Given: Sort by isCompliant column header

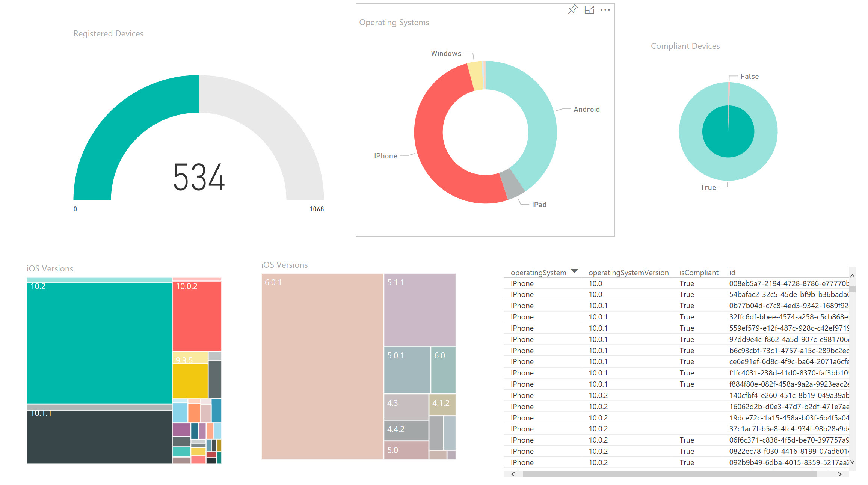Looking at the screenshot, I should 698,273.
